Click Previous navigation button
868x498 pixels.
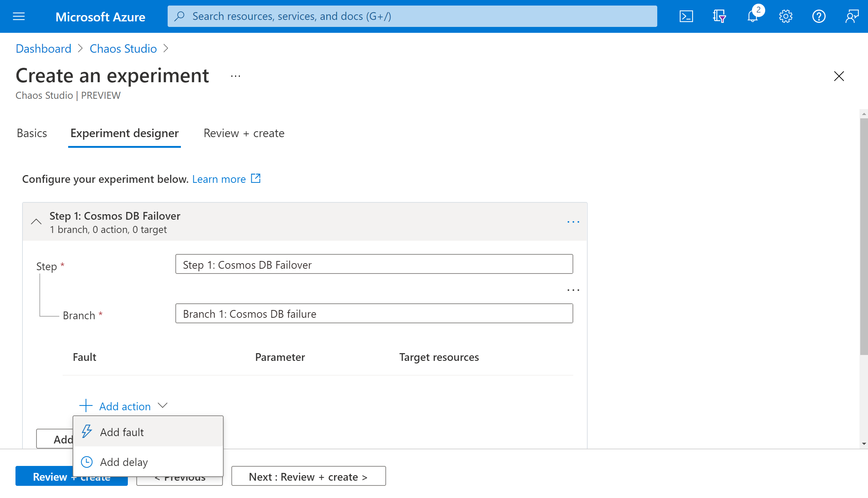point(180,476)
